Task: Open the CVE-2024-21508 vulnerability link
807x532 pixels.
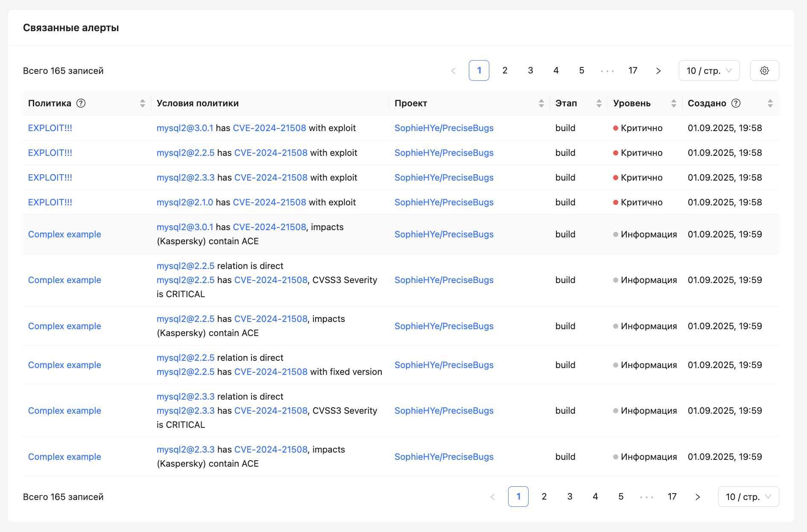Action: pos(269,128)
